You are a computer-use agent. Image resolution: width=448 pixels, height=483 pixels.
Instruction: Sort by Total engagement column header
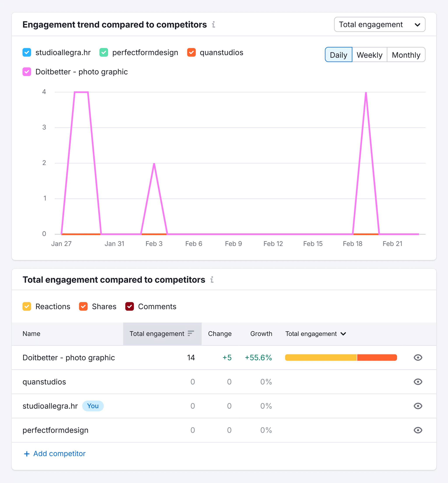tap(162, 334)
